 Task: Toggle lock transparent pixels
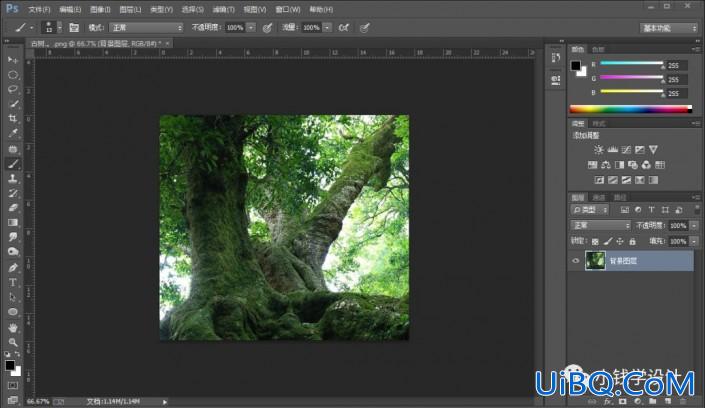(595, 242)
